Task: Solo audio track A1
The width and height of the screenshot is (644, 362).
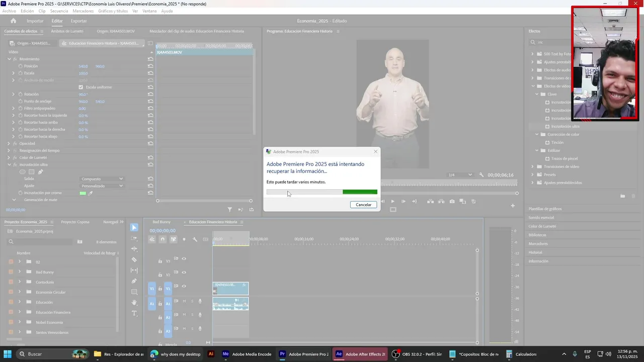Action: tap(192, 301)
